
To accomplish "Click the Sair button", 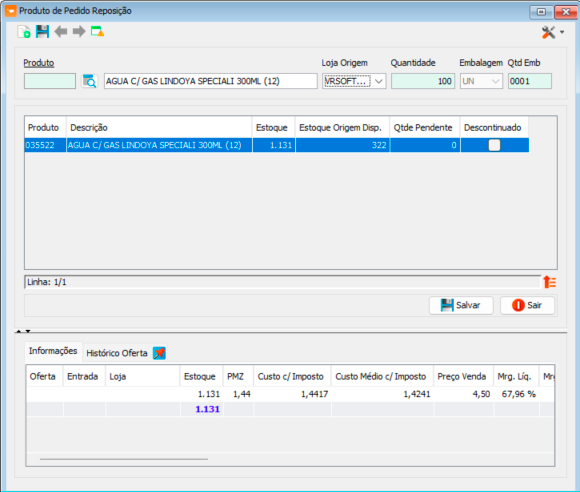I will tap(527, 306).
